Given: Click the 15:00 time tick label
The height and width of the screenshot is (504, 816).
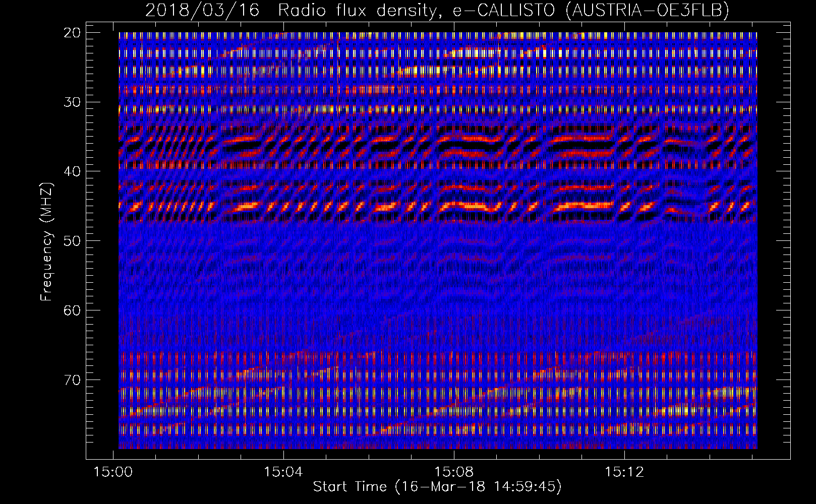Looking at the screenshot, I should [113, 472].
